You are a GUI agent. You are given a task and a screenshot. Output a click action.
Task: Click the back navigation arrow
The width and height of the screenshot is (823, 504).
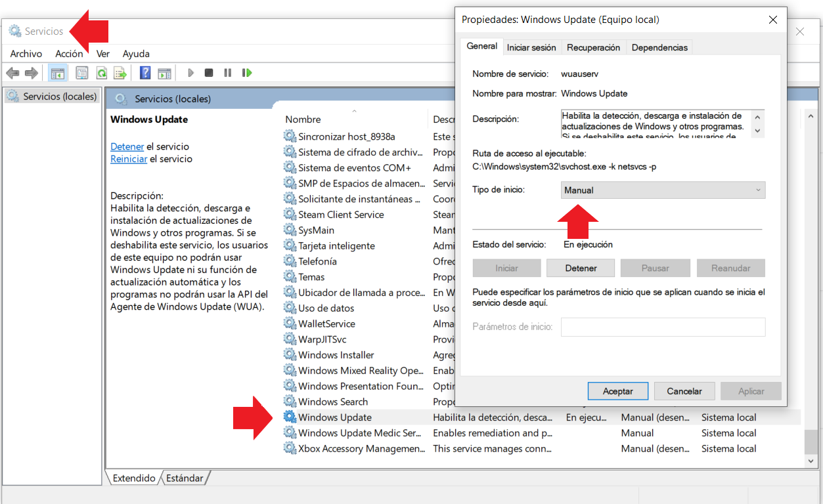pyautogui.click(x=12, y=72)
